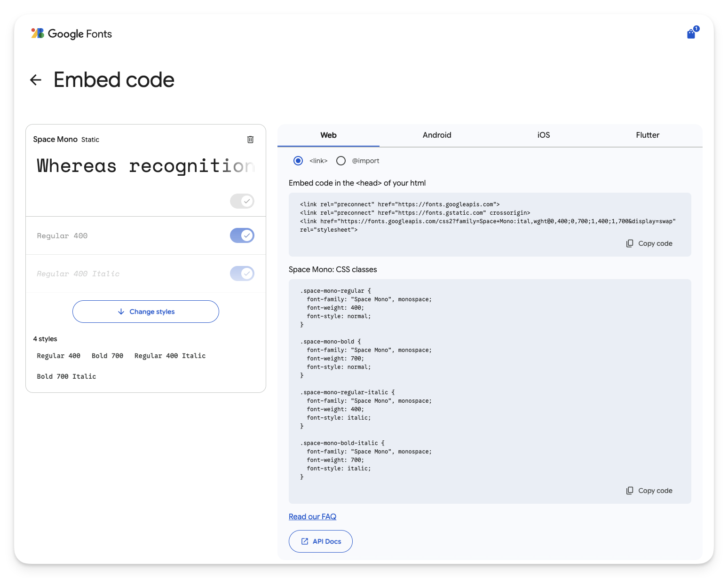Copy the head embed link code
This screenshot has width=728, height=578.
649,243
